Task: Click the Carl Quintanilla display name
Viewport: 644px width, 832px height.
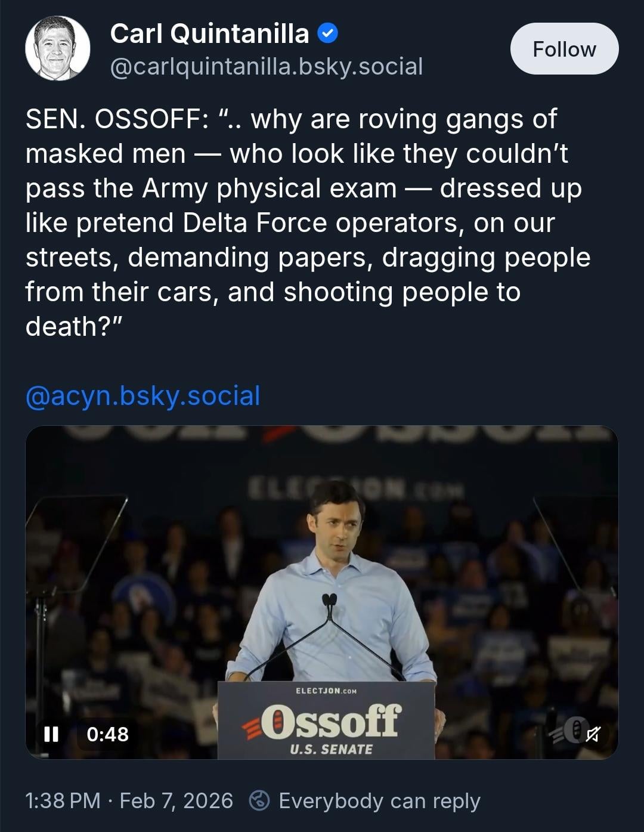Action: coord(209,33)
